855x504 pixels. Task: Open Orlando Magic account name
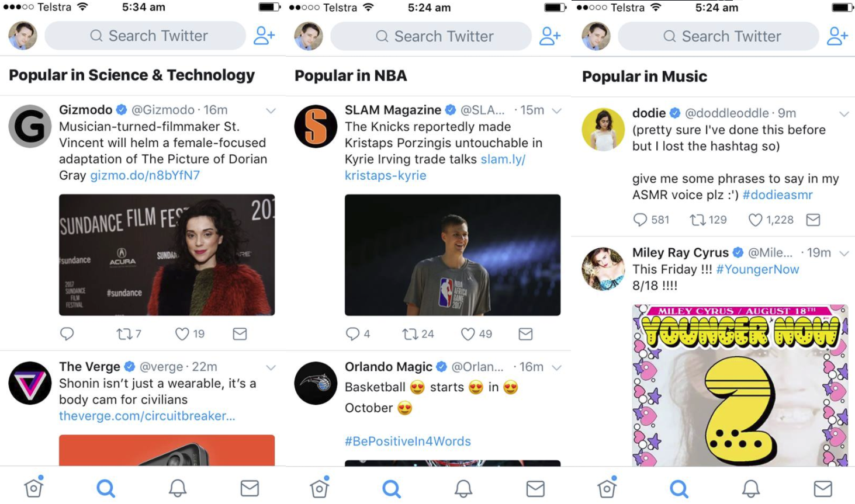pyautogui.click(x=389, y=367)
